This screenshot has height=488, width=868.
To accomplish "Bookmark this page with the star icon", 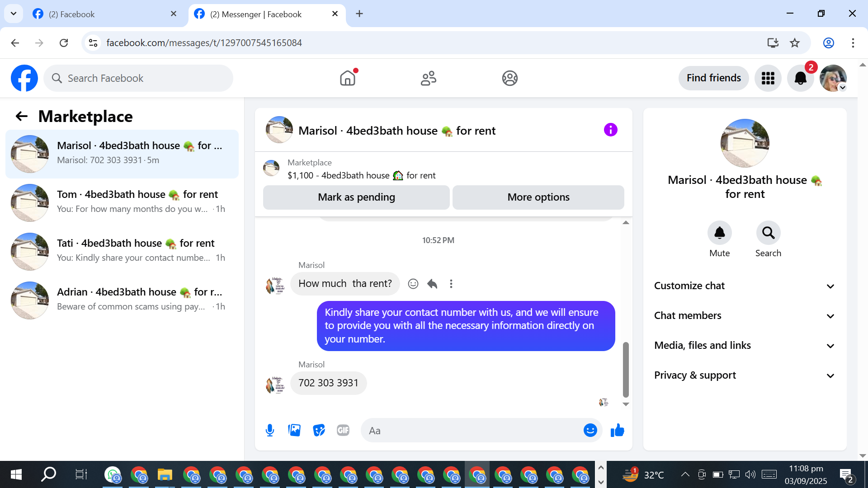I will [x=794, y=43].
